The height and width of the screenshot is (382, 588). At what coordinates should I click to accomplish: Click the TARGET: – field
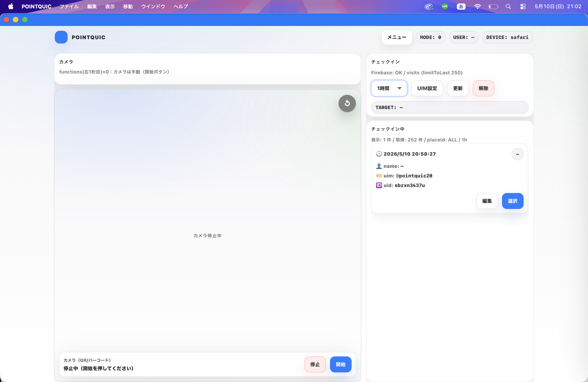(x=450, y=107)
